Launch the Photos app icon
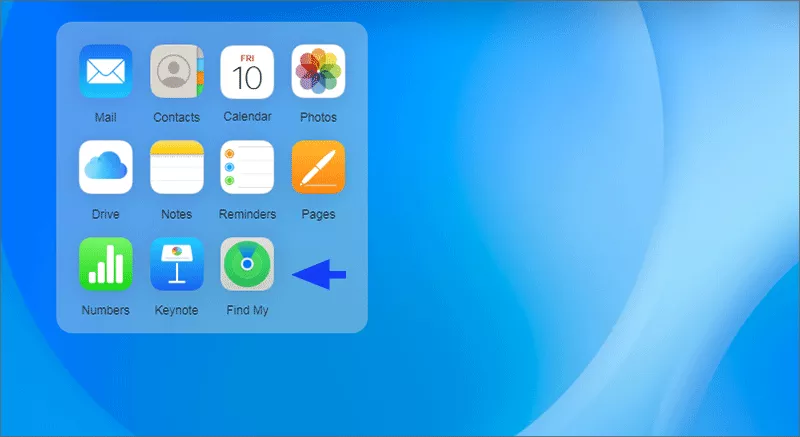The width and height of the screenshot is (800, 437). coord(318,71)
